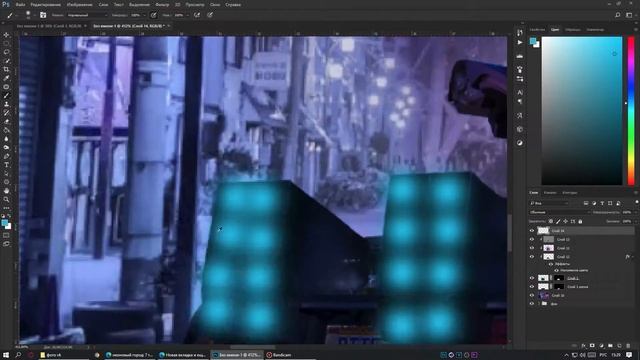Select the Brush tool in toolbar
This screenshot has height=360, width=640.
(x=6, y=96)
